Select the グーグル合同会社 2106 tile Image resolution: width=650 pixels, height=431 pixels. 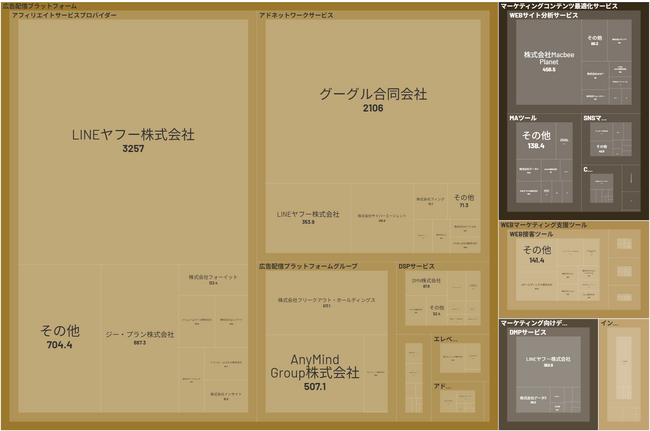click(x=372, y=100)
